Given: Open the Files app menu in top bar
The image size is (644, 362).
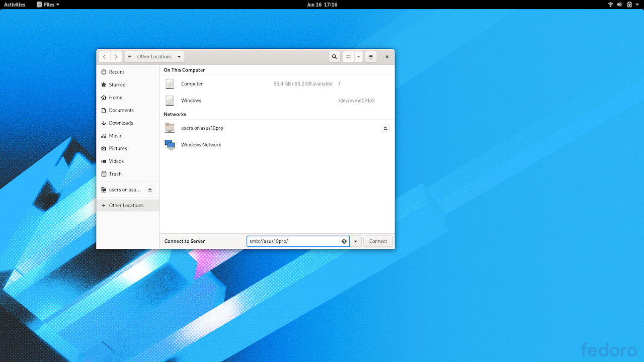Looking at the screenshot, I should coord(48,5).
